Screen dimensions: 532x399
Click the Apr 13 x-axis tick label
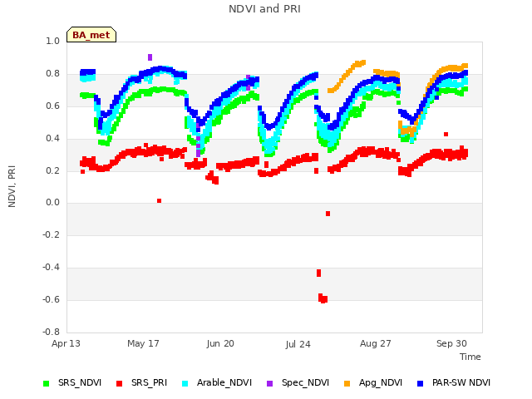pos(66,343)
